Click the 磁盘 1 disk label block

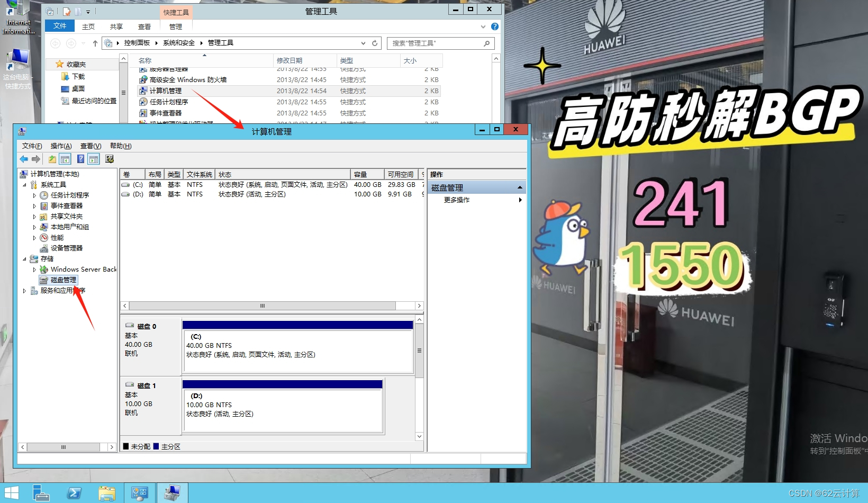(x=151, y=406)
